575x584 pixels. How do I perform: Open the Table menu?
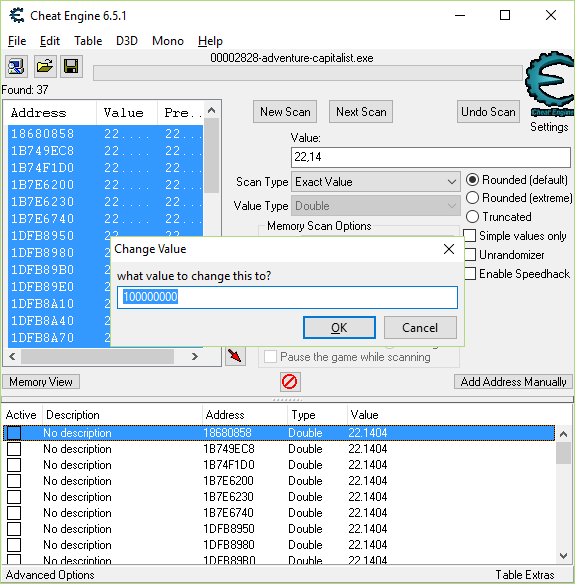(x=88, y=41)
